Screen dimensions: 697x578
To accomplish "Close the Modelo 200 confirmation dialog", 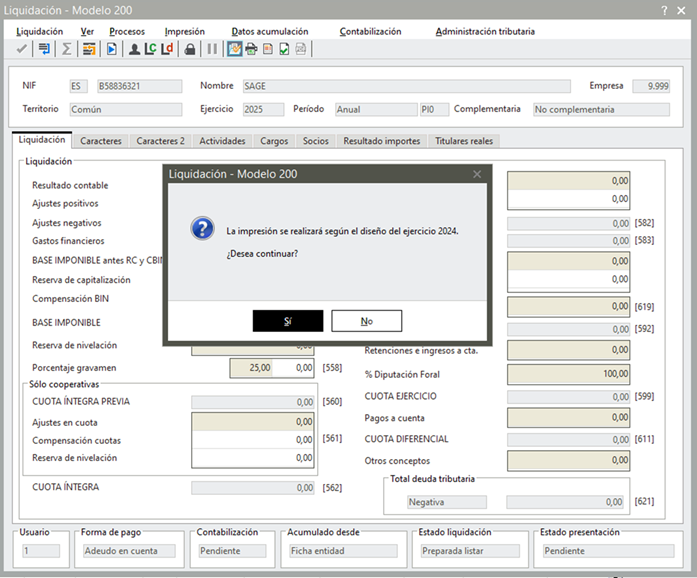I will [x=477, y=174].
